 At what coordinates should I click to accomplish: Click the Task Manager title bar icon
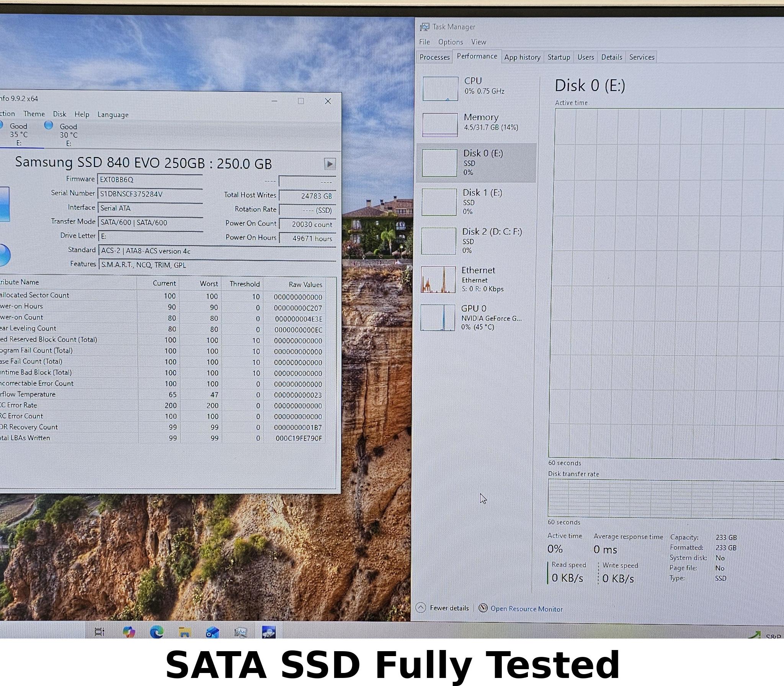(x=424, y=27)
